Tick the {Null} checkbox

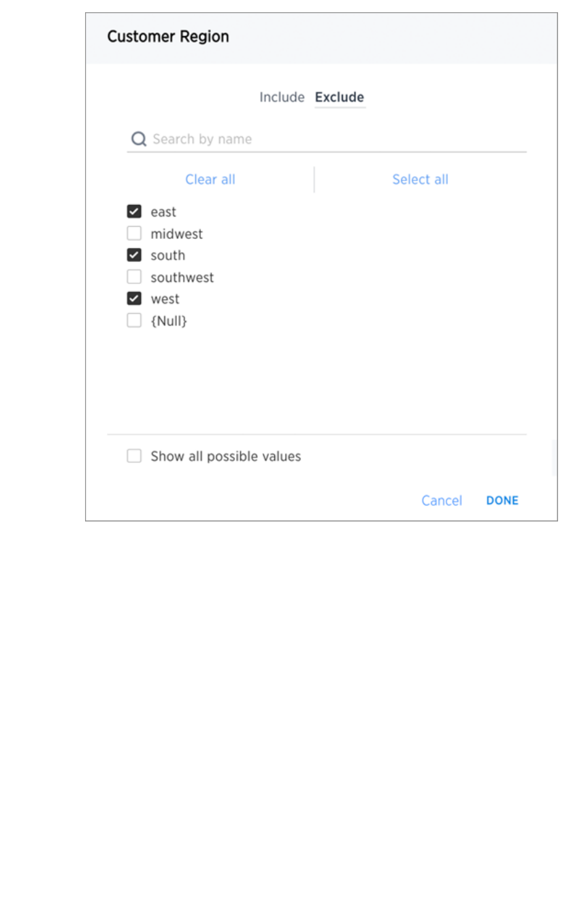click(x=134, y=321)
